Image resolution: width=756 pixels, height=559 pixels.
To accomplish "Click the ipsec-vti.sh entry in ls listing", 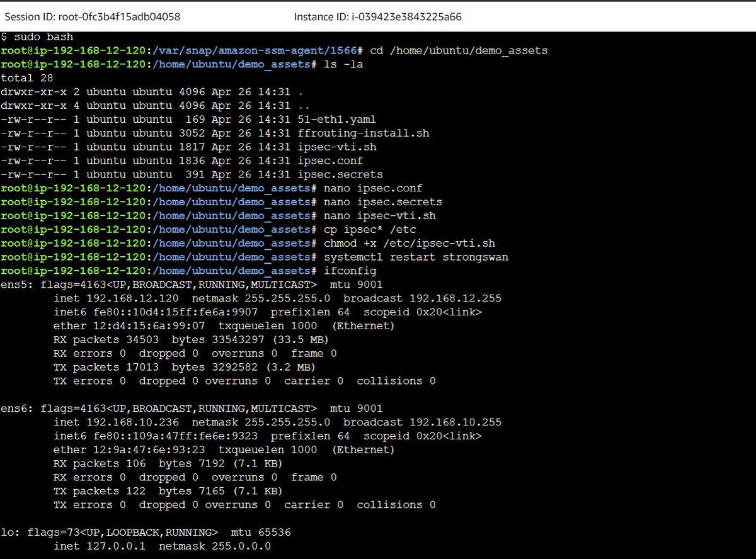I will (337, 147).
